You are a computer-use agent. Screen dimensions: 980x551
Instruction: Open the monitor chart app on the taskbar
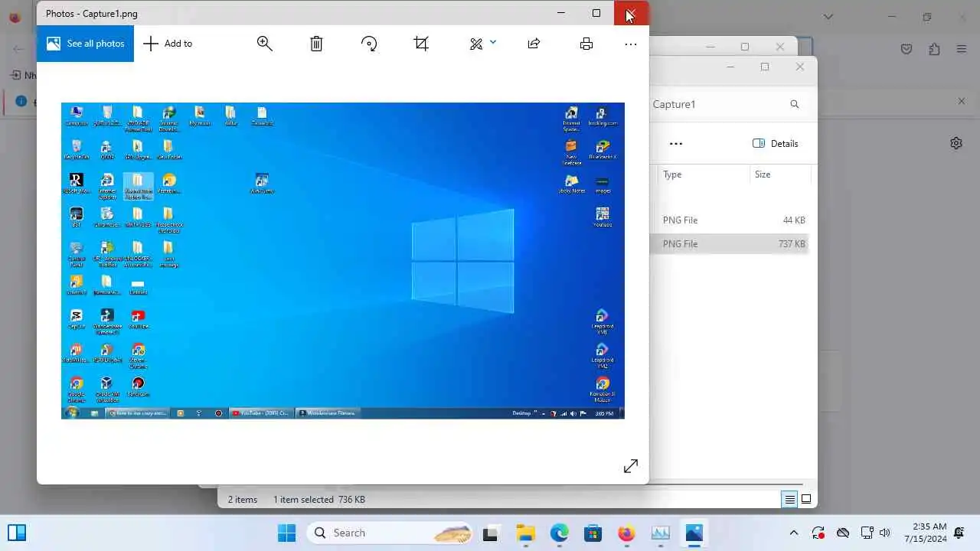tap(660, 533)
